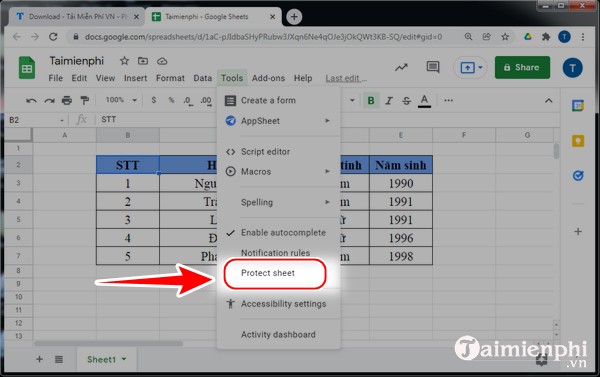Expand the Macros submenu
This screenshot has height=377, width=600.
pos(279,171)
